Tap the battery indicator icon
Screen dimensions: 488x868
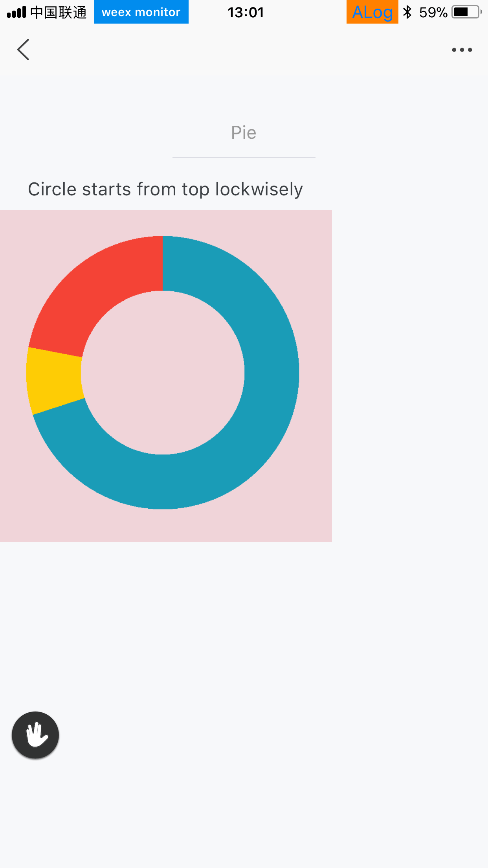(x=467, y=12)
